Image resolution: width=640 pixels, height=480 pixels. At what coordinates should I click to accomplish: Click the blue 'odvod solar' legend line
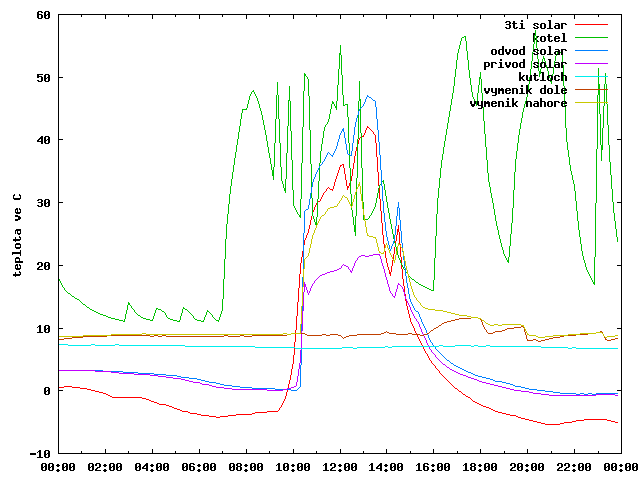point(591,51)
